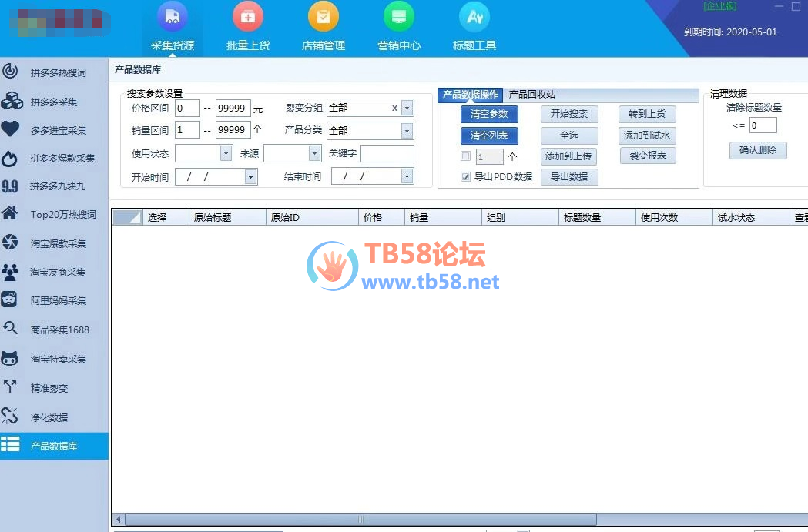Sort by the 标题数量 column header

(x=597, y=217)
